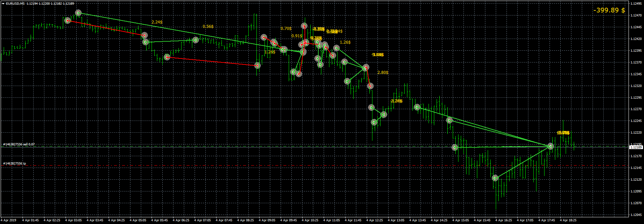
Task: Click price scale value 1.12245
Action: [x=636, y=121]
